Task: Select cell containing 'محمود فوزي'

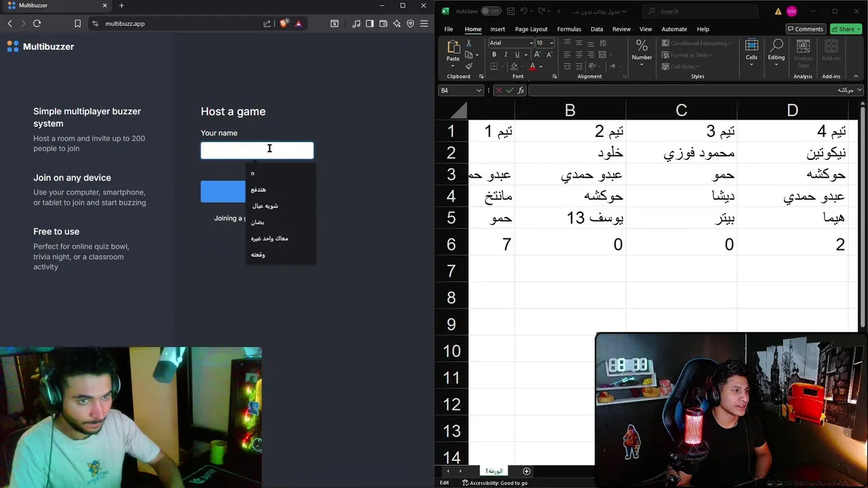Action: pos(681,153)
